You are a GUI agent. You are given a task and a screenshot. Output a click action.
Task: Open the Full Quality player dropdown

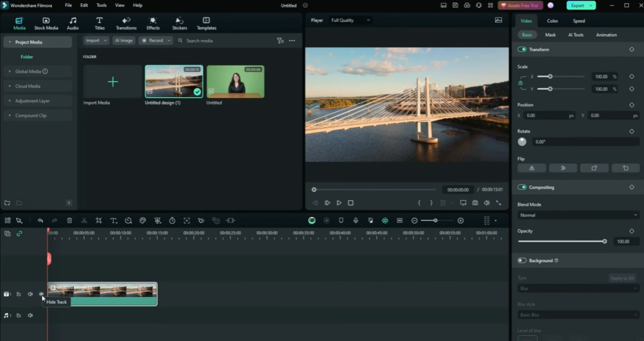(351, 20)
